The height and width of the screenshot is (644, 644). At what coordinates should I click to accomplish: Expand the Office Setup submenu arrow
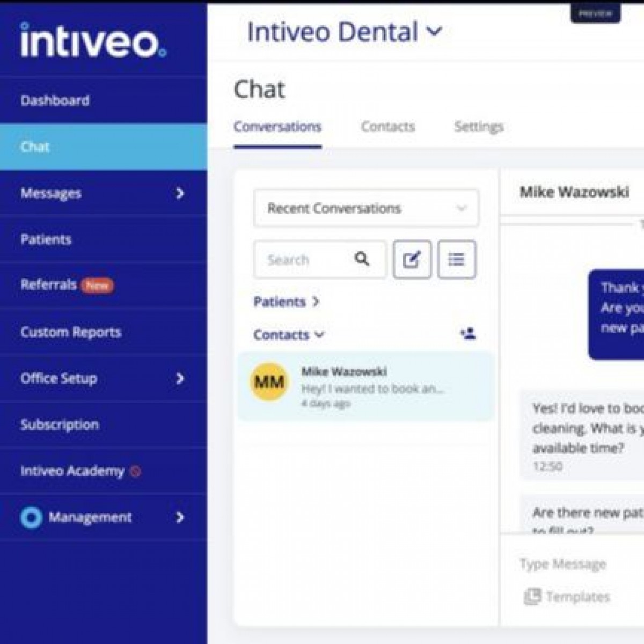(180, 378)
